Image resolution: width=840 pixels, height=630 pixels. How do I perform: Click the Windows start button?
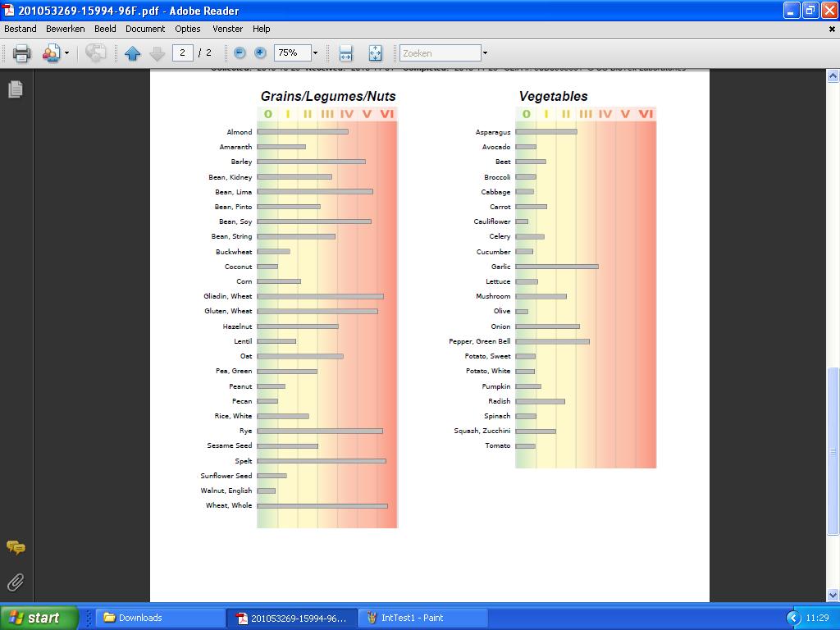pos(39,618)
